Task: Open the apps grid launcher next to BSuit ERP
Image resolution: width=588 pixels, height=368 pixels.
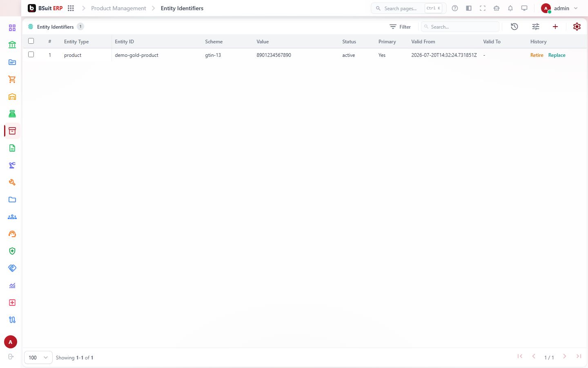Action: pyautogui.click(x=71, y=8)
